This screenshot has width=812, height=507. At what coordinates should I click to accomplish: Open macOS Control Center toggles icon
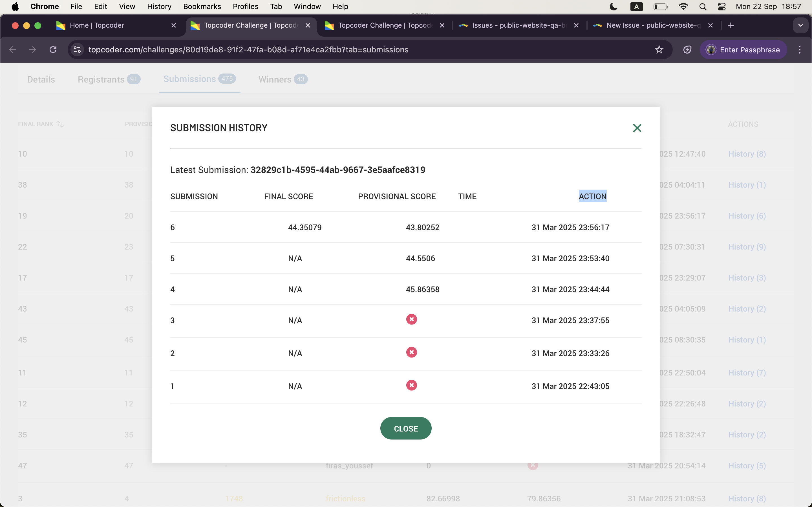722,7
